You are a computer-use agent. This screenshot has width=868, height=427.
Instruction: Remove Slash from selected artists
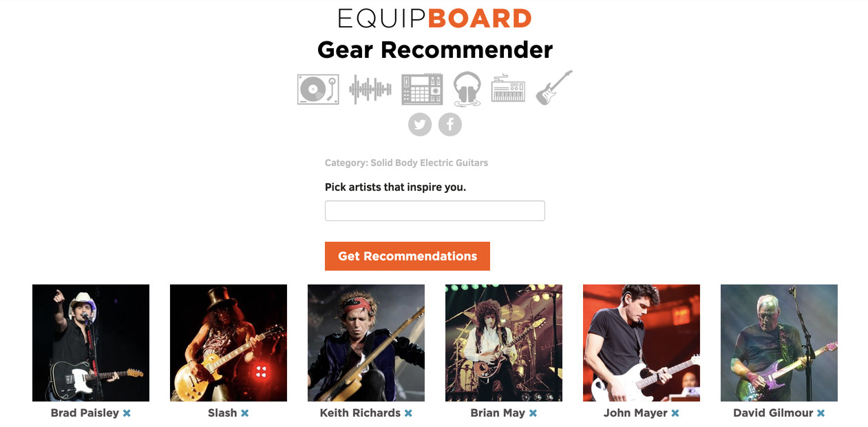coord(244,413)
